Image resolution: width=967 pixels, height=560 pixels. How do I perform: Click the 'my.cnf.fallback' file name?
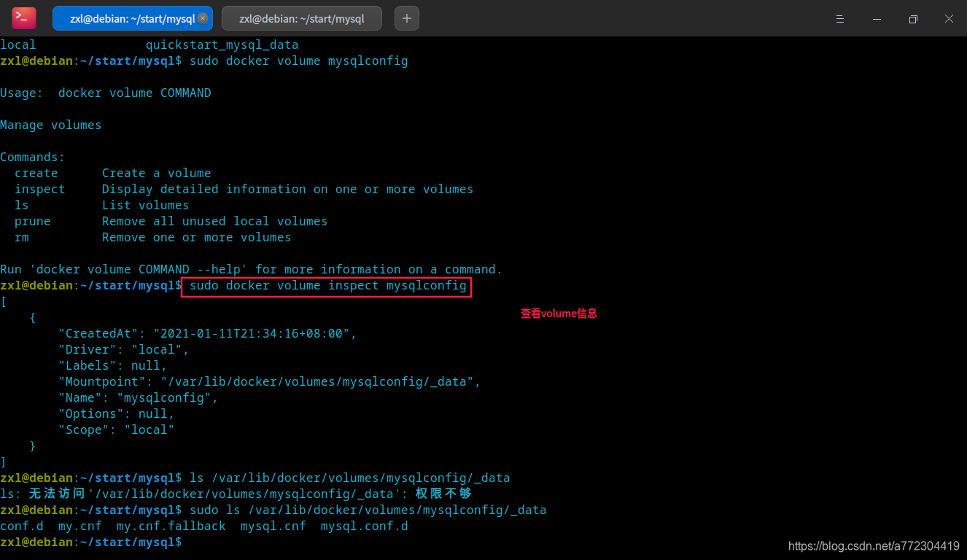[x=171, y=526]
